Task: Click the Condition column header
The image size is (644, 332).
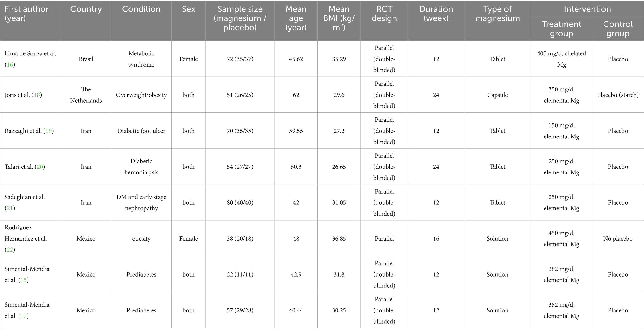Action: coord(141,9)
